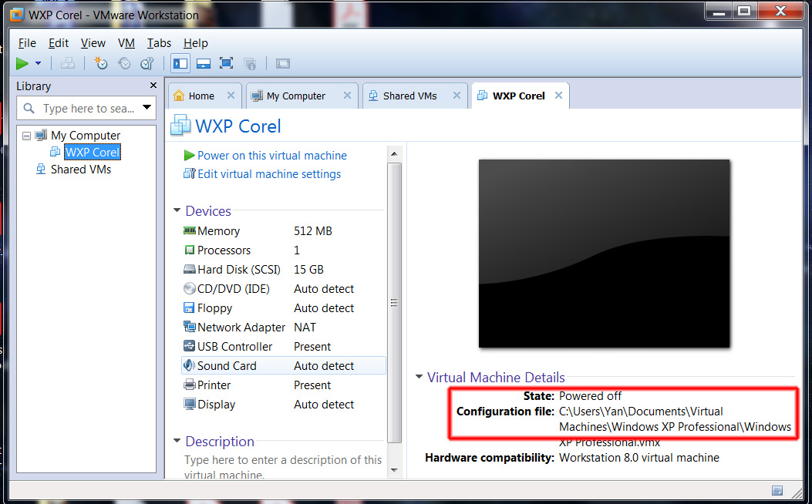Select the Memory device row
This screenshot has height=504, width=812.
point(283,230)
